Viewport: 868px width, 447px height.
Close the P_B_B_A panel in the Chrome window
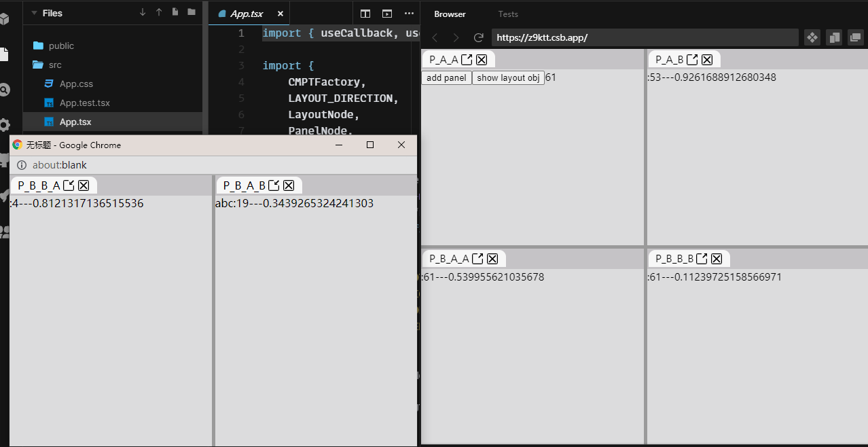[x=84, y=185]
